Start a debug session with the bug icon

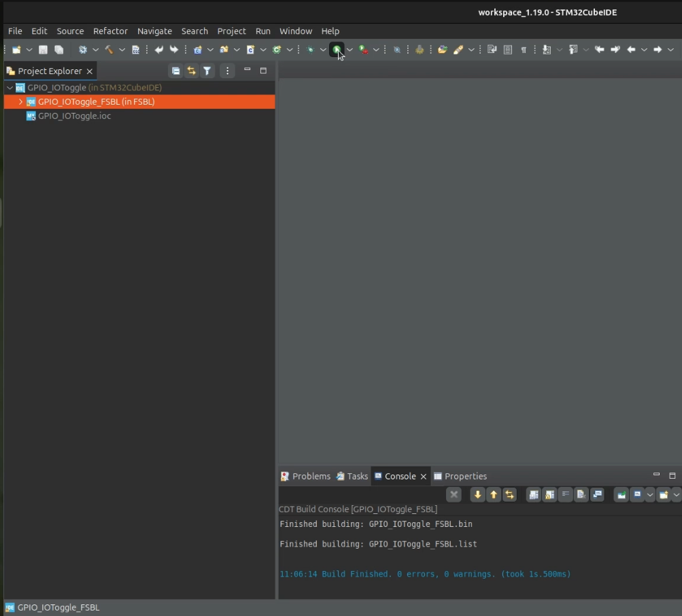pyautogui.click(x=309, y=50)
